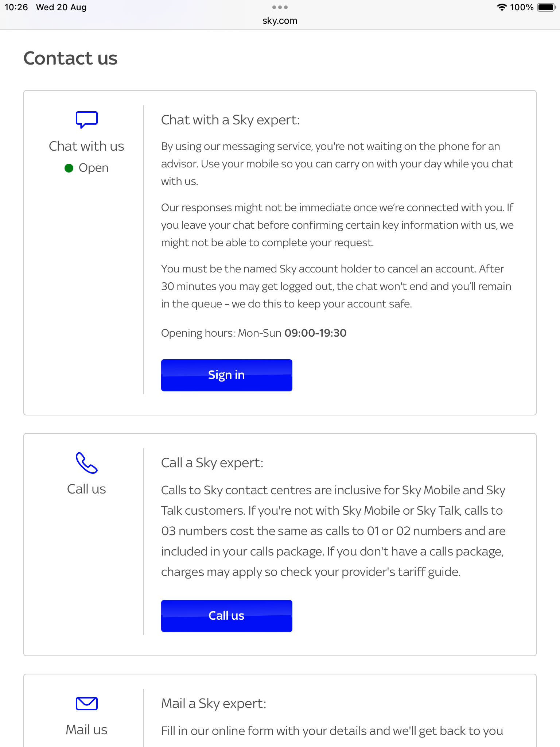Tap the 10:26 clock in status bar
The height and width of the screenshot is (747, 560).
(x=16, y=7)
